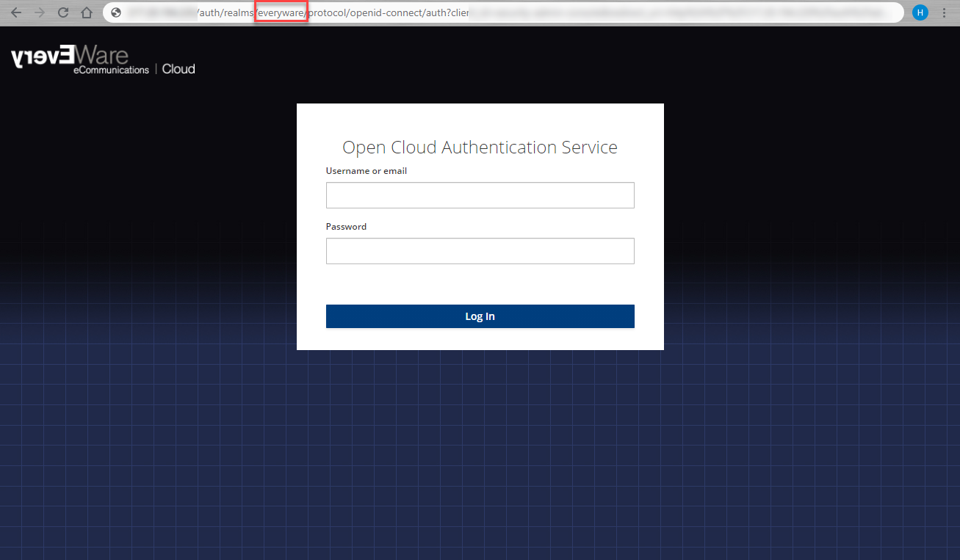This screenshot has height=560, width=960.
Task: Click the 'Password' field label
Action: (x=346, y=227)
